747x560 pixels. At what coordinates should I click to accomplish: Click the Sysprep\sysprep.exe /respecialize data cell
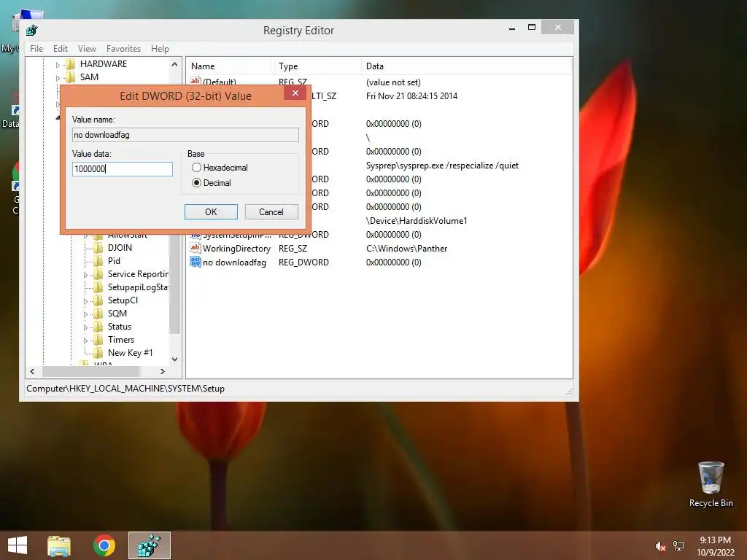442,166
